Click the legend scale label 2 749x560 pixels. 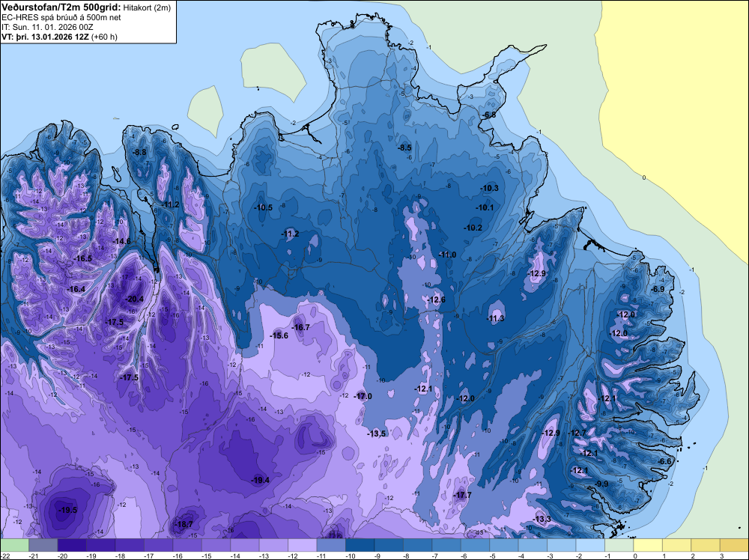click(693, 556)
